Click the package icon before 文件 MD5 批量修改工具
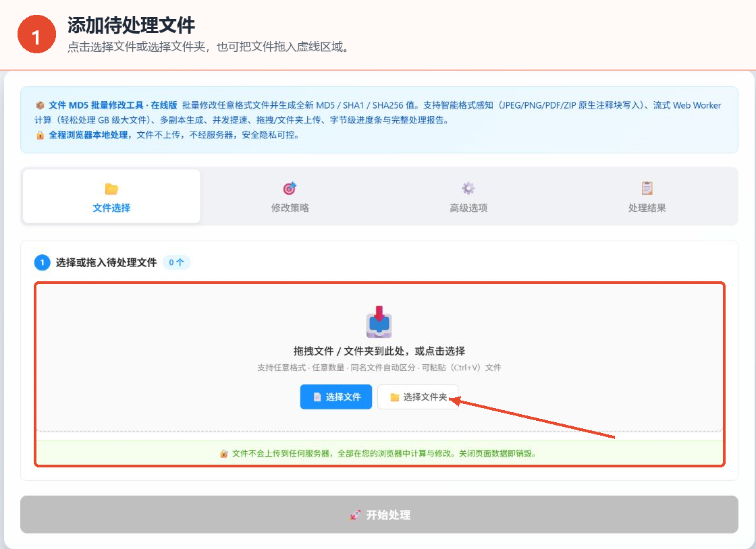The width and height of the screenshot is (756, 549). 40,105
